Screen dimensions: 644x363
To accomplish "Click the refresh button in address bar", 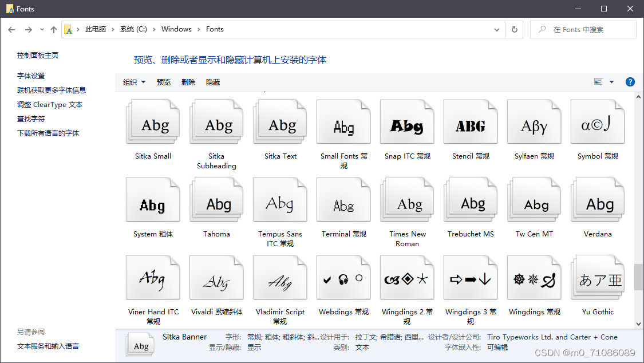I will (x=514, y=30).
